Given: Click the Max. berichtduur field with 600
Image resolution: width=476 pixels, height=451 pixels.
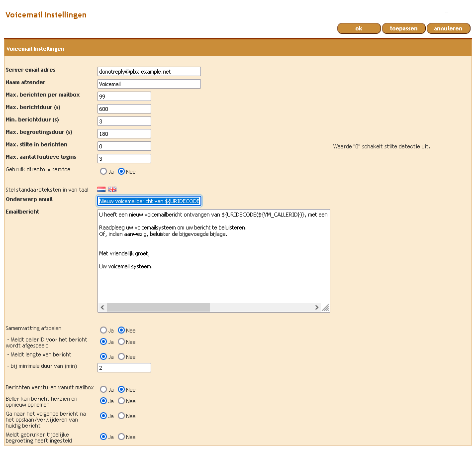Looking at the screenshot, I should (x=124, y=109).
